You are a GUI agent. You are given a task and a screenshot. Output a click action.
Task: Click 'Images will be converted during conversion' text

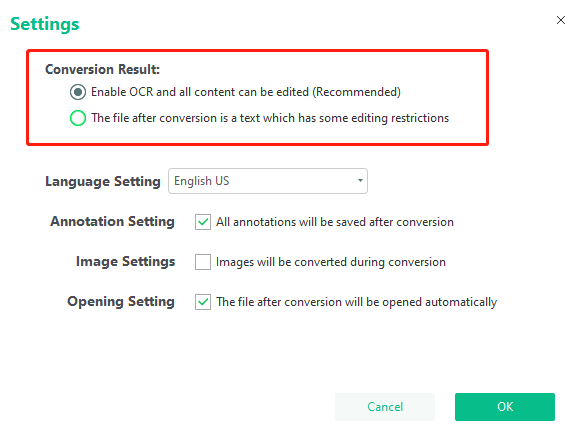tap(331, 262)
